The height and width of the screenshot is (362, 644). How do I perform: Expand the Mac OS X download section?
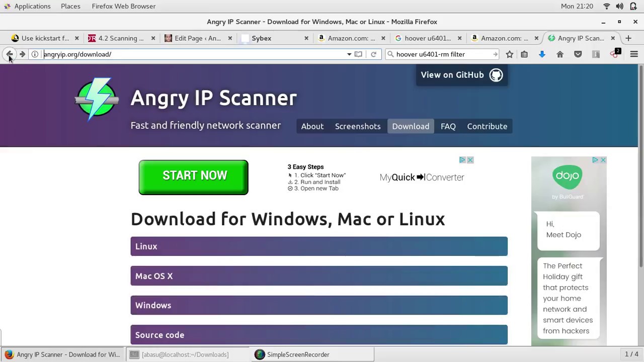pos(319,276)
